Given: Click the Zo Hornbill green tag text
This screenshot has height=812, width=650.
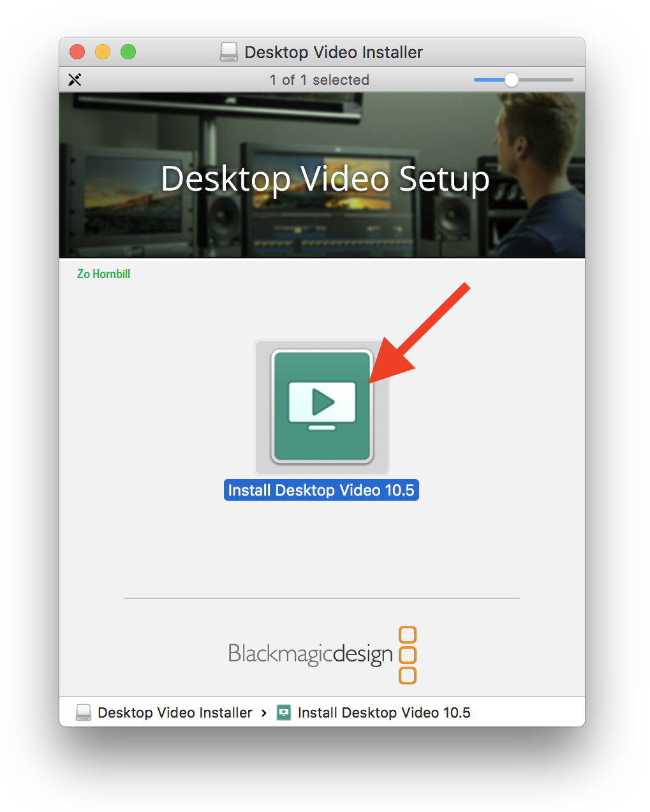Looking at the screenshot, I should click(x=103, y=274).
